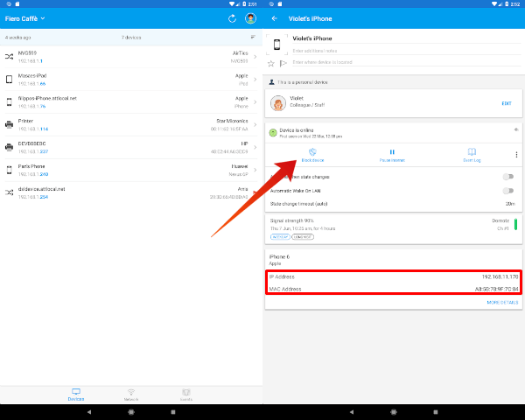Image resolution: width=525 pixels, height=420 pixels.
Task: Open the more actions overflow menu
Action: (x=516, y=154)
